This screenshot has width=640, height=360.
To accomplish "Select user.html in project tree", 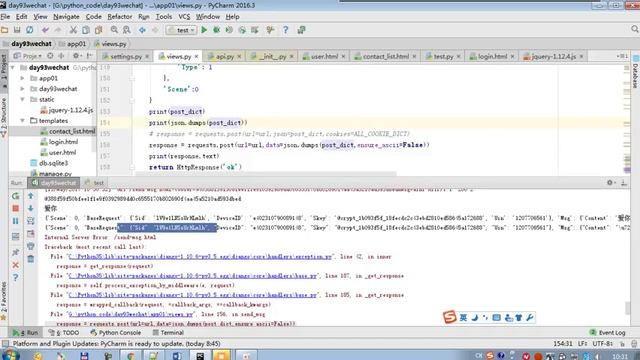I will tap(58, 152).
